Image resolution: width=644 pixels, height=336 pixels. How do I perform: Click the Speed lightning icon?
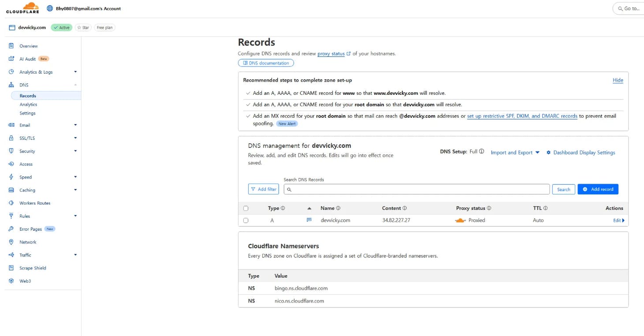tap(11, 177)
